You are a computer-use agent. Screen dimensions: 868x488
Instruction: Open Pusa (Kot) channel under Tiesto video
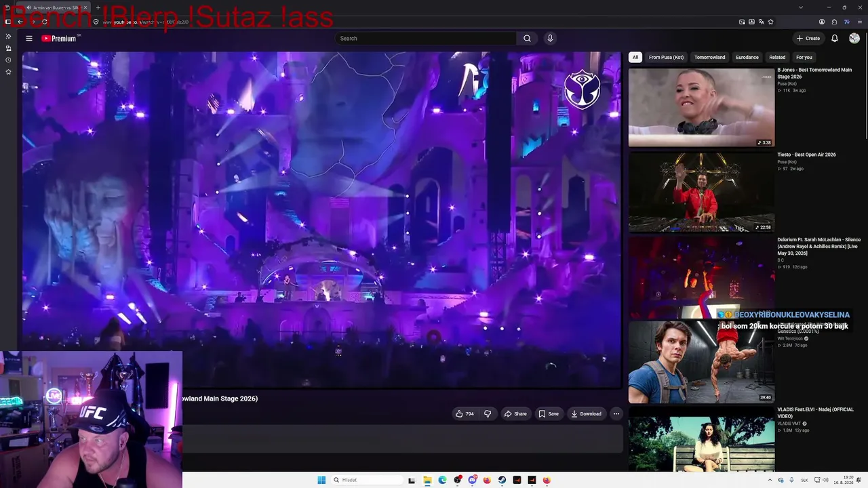tap(787, 162)
